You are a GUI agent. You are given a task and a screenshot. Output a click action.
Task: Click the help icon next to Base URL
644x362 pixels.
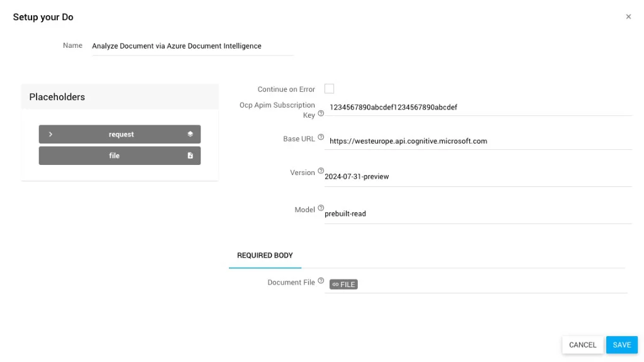click(x=321, y=137)
